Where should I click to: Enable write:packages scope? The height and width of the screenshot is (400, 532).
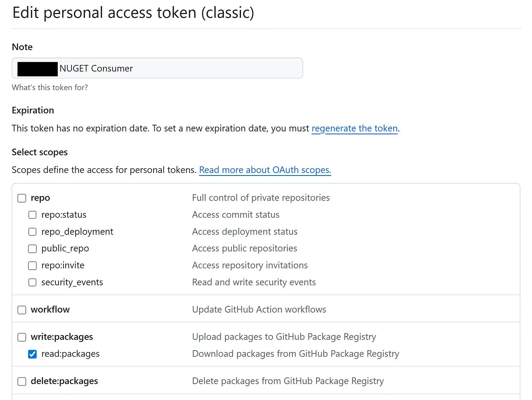(22, 337)
